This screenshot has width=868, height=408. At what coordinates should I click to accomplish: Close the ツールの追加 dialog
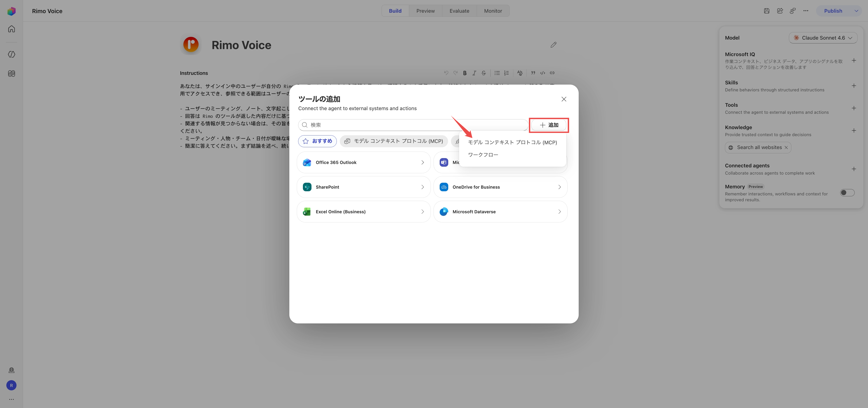(x=564, y=99)
